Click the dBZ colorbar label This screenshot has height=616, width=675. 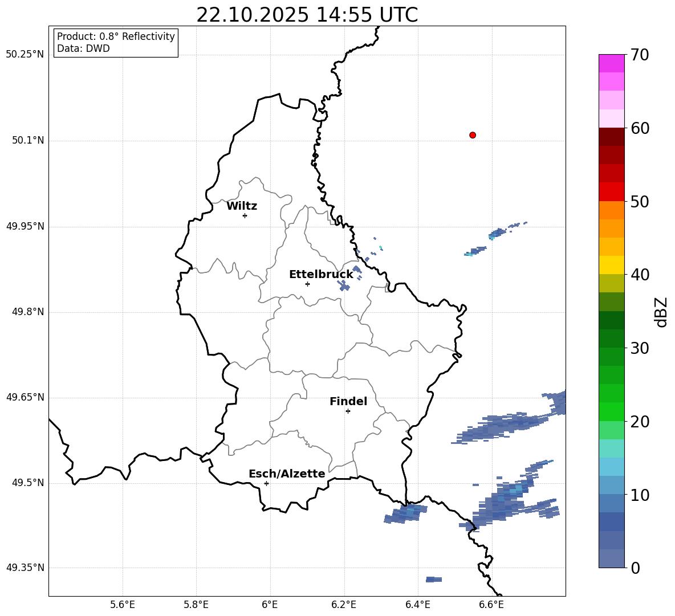point(662,312)
